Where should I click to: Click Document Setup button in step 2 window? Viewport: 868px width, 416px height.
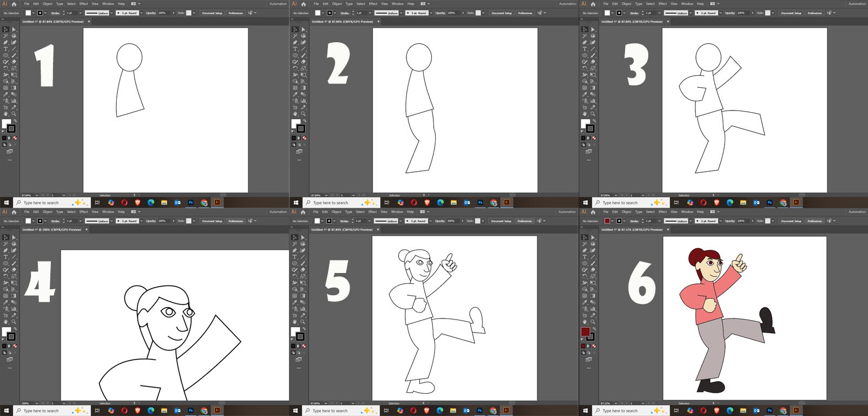pyautogui.click(x=501, y=13)
